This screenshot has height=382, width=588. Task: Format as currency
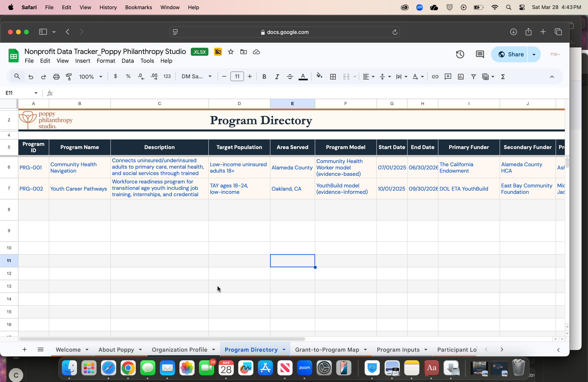pyautogui.click(x=115, y=77)
